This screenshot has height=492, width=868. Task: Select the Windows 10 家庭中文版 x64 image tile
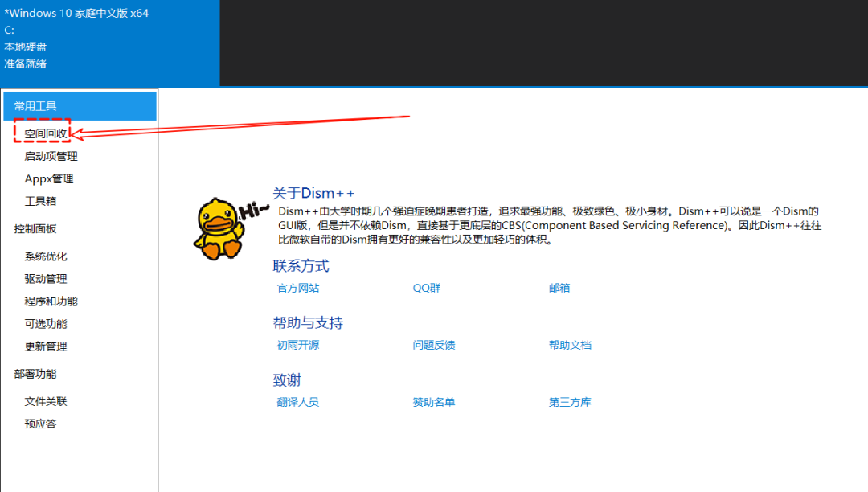[x=109, y=43]
